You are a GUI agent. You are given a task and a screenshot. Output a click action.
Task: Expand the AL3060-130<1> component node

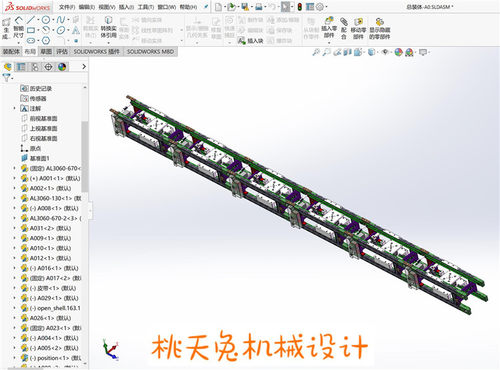coord(14,198)
